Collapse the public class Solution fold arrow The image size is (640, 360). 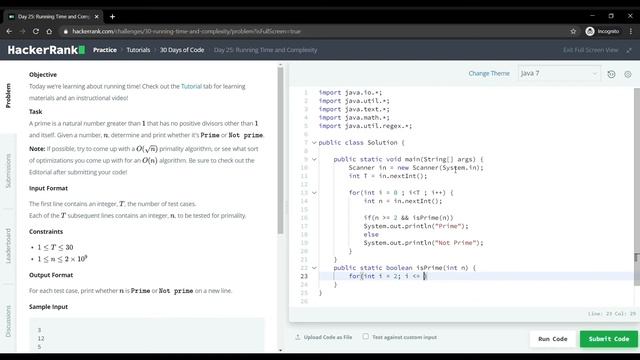314,142
